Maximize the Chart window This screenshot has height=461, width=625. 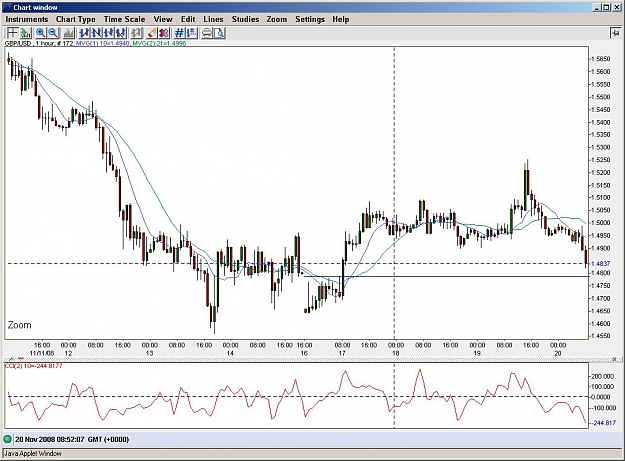click(606, 7)
